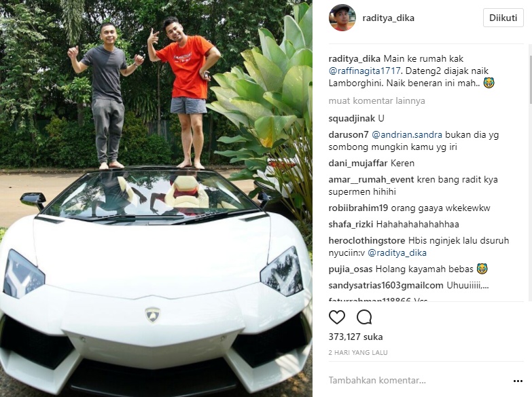The height and width of the screenshot is (397, 532).
Task: Like the post with heart icon
Action: (337, 318)
